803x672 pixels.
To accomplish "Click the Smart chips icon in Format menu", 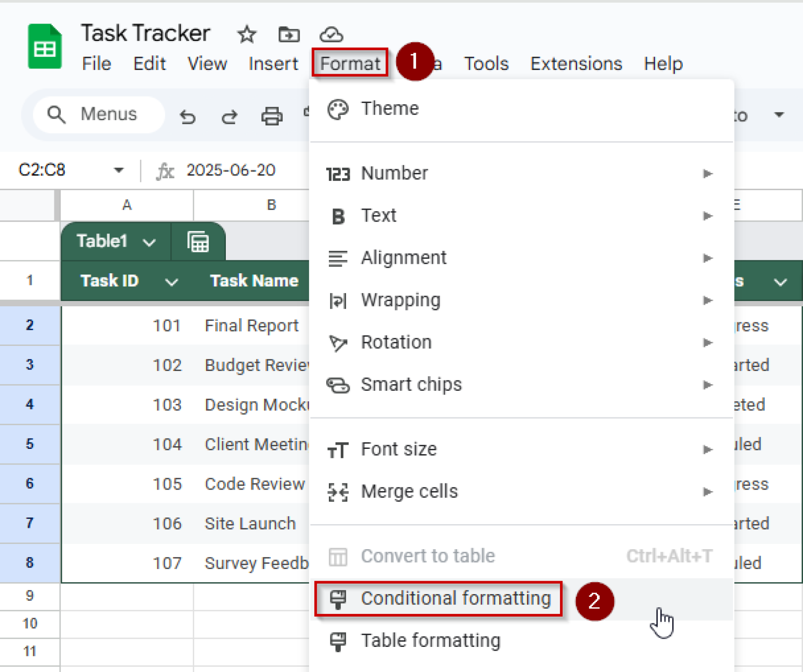I will pyautogui.click(x=338, y=386).
